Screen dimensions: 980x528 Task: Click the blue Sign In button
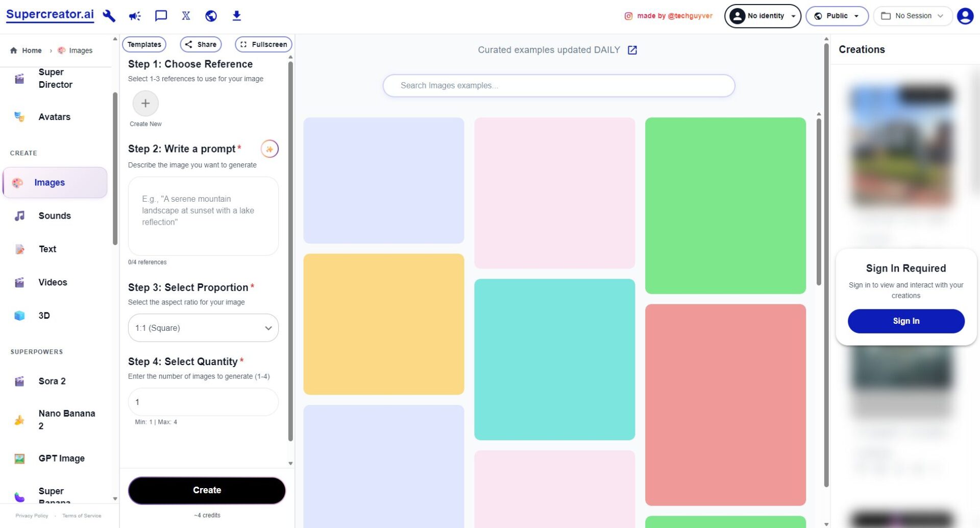coord(905,321)
